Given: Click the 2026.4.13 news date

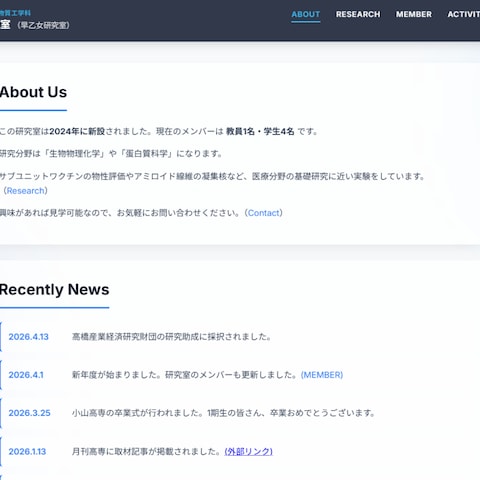Looking at the screenshot, I should 28,337.
